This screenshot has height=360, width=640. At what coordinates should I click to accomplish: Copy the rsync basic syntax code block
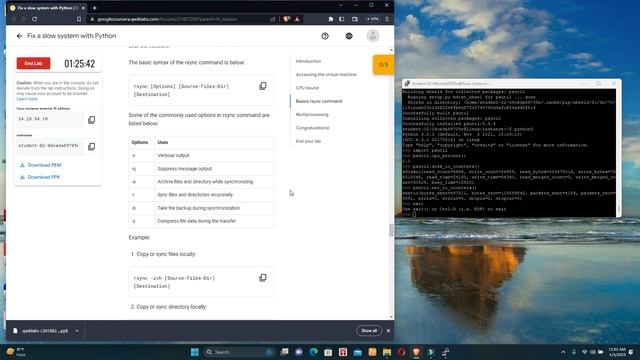point(263,86)
